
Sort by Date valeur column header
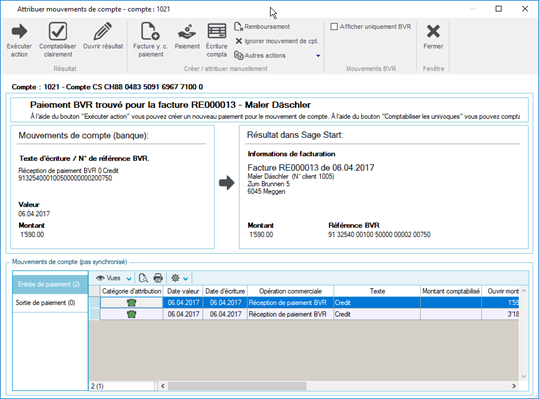[183, 291]
